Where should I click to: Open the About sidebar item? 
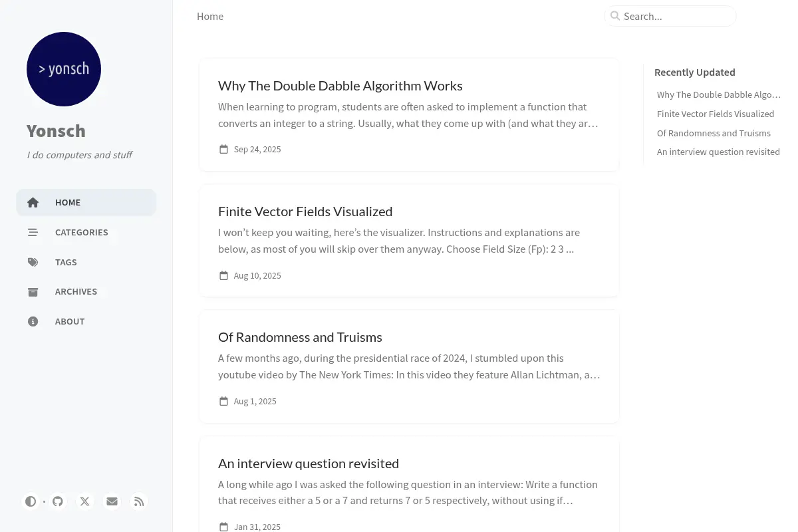click(x=86, y=321)
